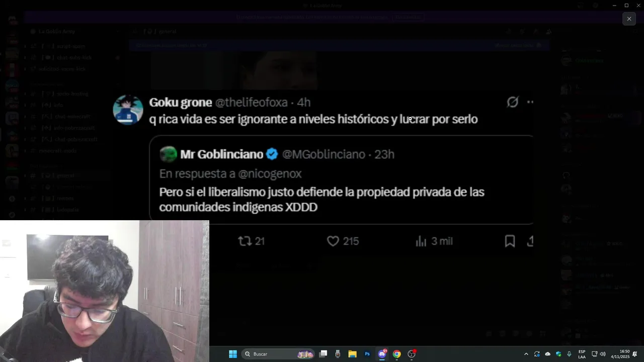Viewport: 644px width, 362px height.
Task: Click the quoted tweet text about liberalismo
Action: coord(322,200)
